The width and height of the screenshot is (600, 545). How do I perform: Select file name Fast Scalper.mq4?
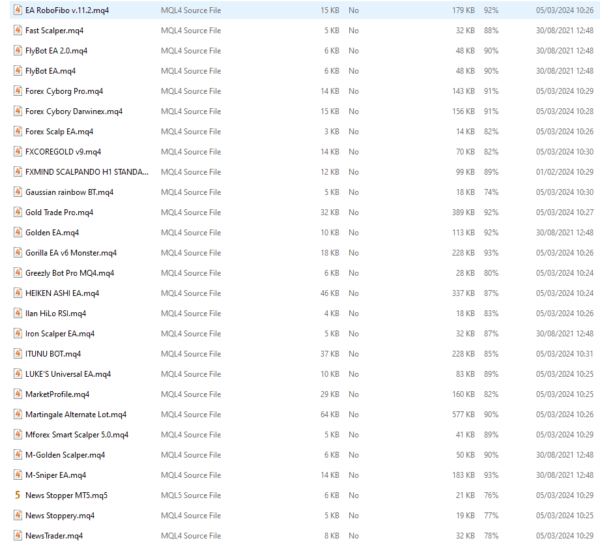click(54, 31)
